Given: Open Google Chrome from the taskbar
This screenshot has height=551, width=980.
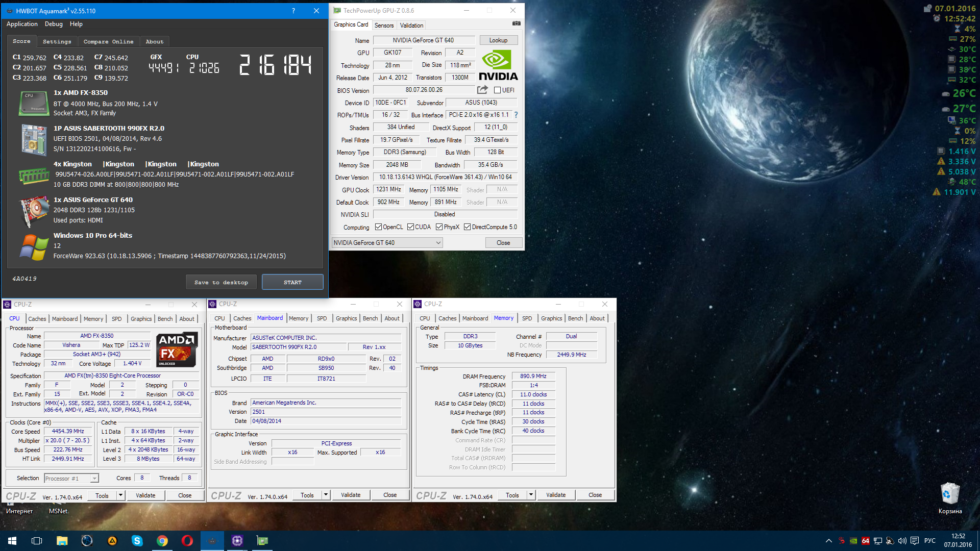Looking at the screenshot, I should click(162, 541).
